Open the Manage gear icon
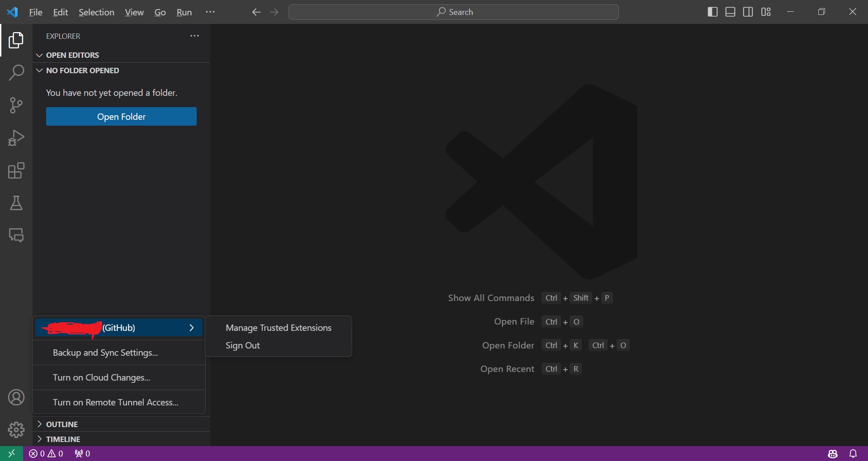Screen dimensions: 868x461 (x=16, y=430)
